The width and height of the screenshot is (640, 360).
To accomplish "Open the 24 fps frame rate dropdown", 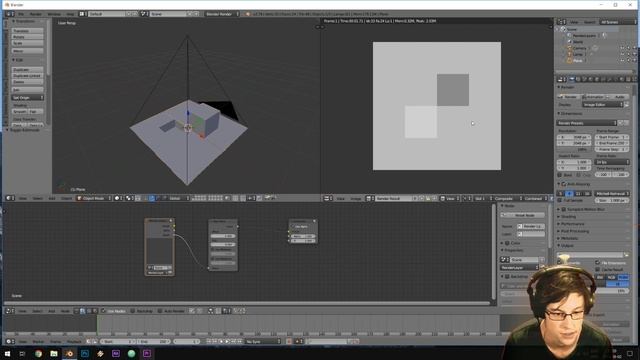I will (x=612, y=162).
